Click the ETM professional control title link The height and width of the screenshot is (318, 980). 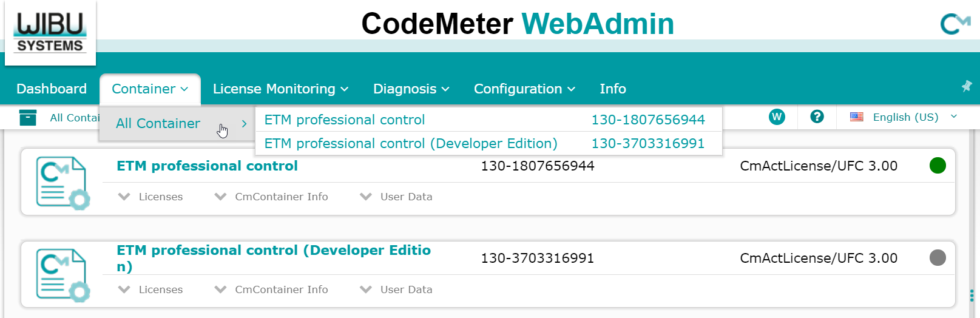pyautogui.click(x=207, y=166)
